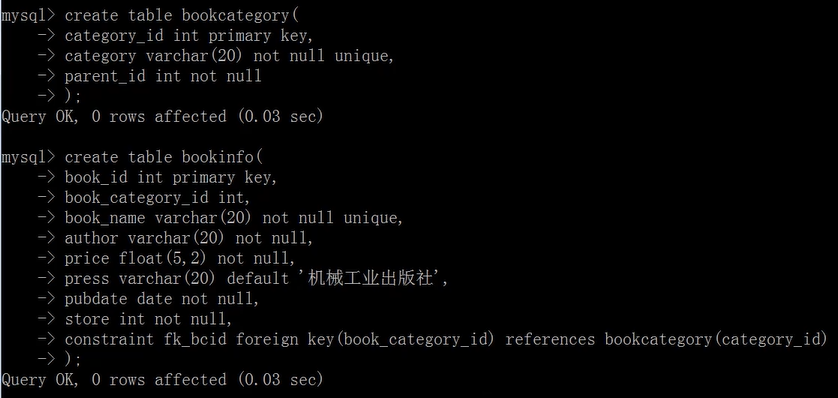Click 'references bookcategory(category_id)' text
Image resolution: width=838 pixels, height=398 pixels.
tap(666, 340)
